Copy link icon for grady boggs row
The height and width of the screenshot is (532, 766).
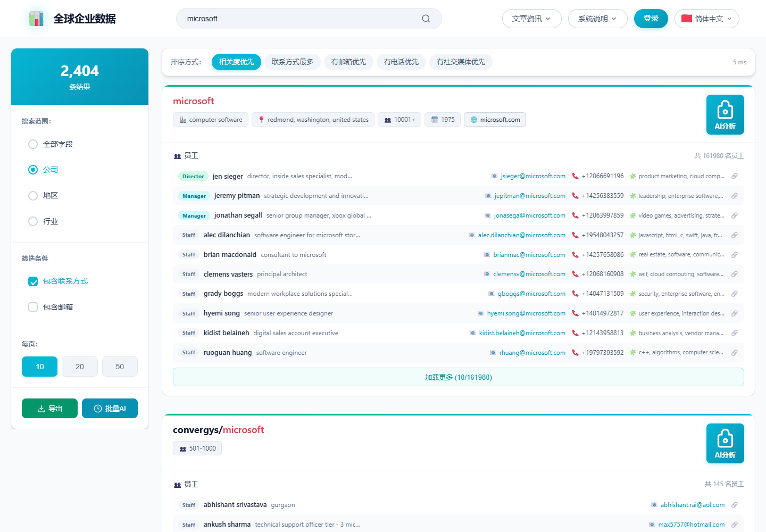tap(735, 294)
